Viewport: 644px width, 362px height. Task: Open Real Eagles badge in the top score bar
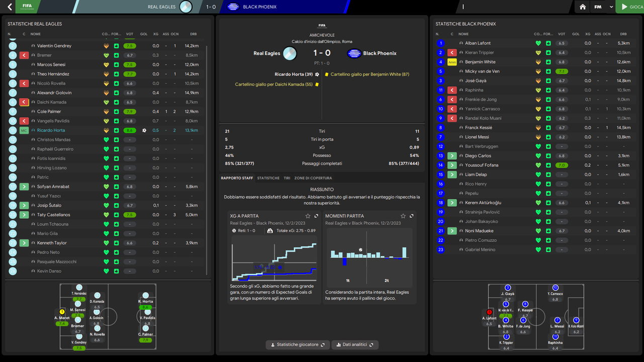coord(186,7)
